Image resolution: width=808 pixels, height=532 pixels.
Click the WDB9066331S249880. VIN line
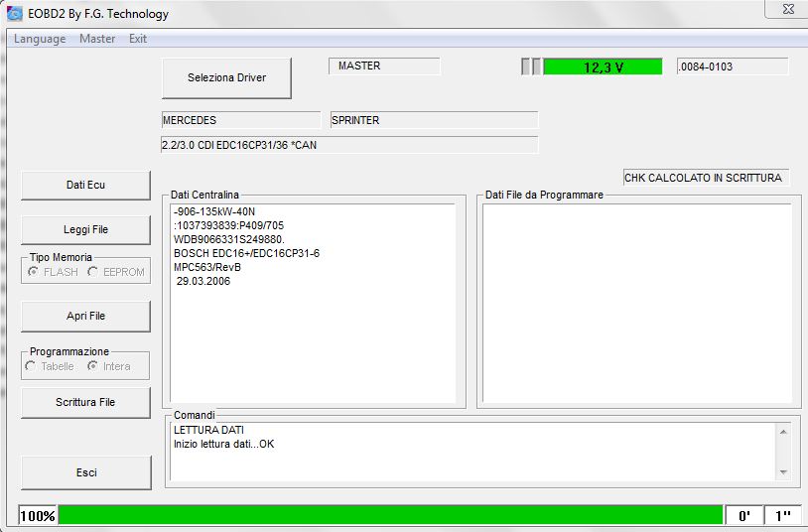click(x=229, y=240)
